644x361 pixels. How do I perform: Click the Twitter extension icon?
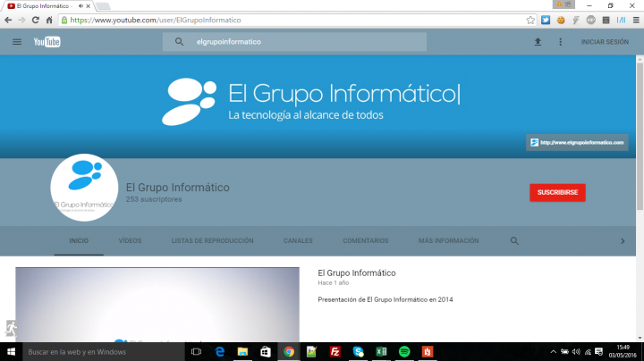point(546,20)
